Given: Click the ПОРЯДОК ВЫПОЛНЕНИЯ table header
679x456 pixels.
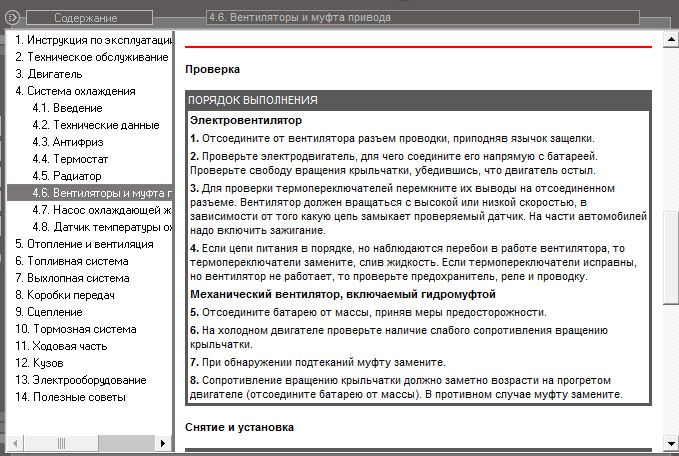Looking at the screenshot, I should point(418,100).
